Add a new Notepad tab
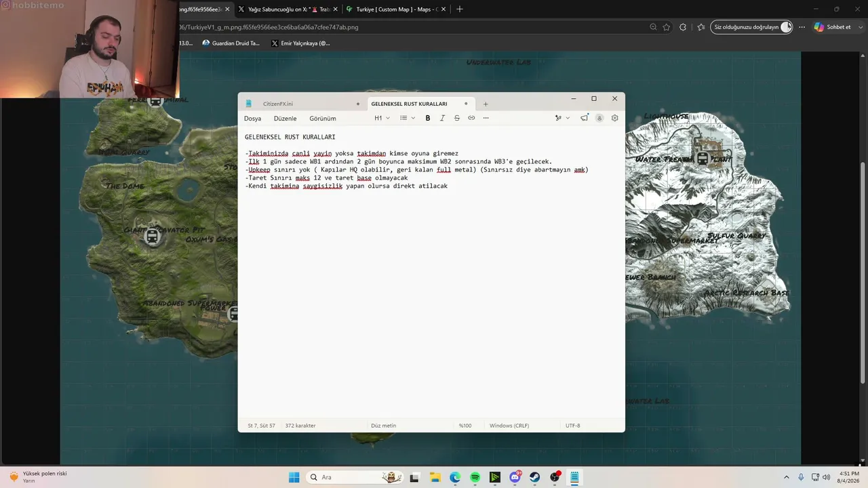 486,104
